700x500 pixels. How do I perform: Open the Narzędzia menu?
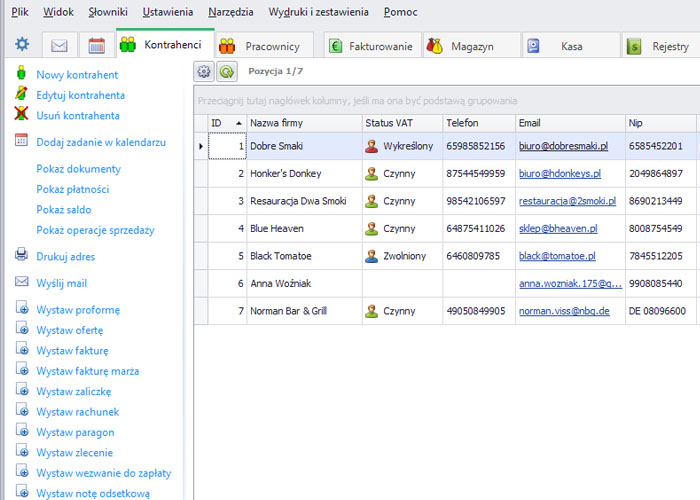[x=230, y=12]
